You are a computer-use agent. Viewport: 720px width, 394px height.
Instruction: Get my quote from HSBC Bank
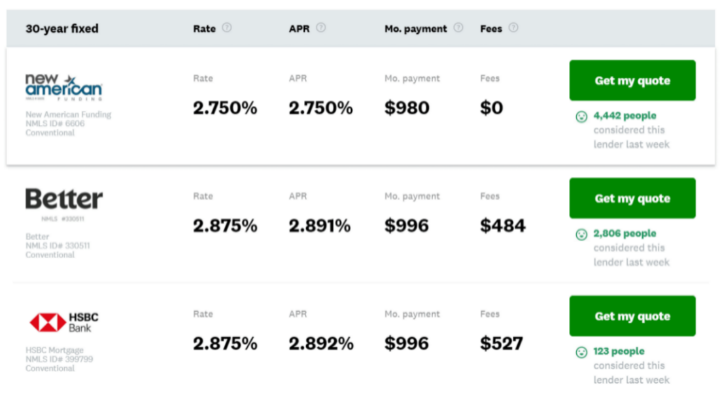coord(632,316)
